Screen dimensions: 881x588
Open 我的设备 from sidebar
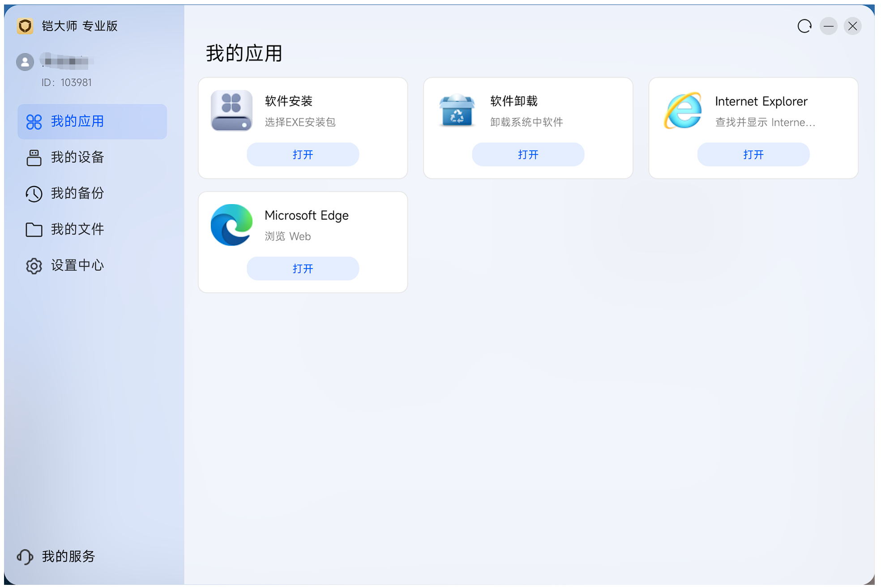(x=92, y=158)
